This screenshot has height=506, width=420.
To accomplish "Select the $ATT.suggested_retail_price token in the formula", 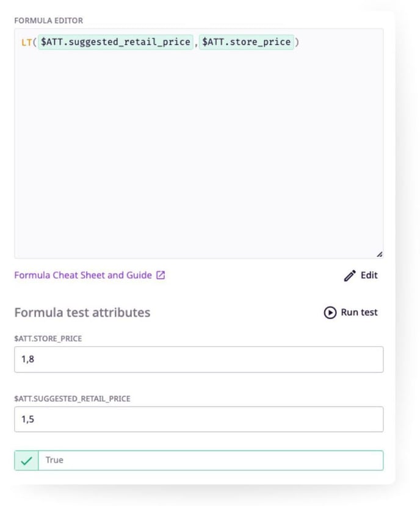I will (x=115, y=42).
